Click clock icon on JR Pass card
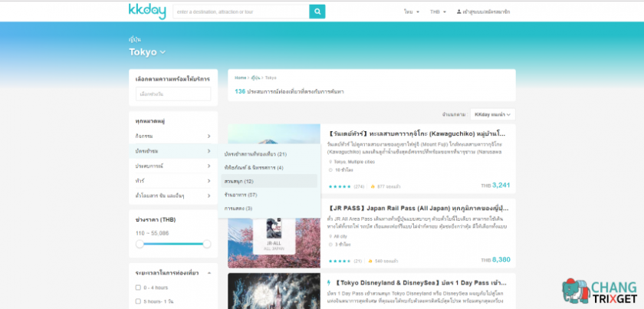Viewport: 644px width, 309px height. coord(330,244)
